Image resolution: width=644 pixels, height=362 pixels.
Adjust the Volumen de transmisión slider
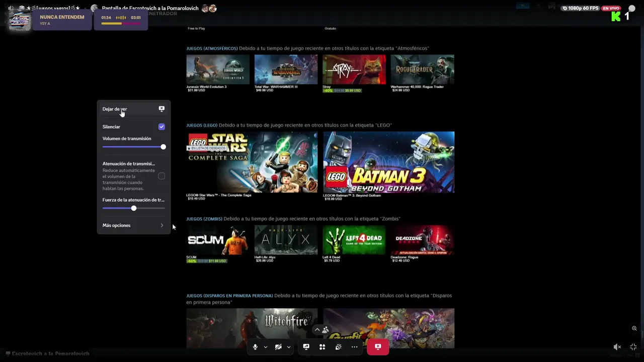pyautogui.click(x=133, y=147)
